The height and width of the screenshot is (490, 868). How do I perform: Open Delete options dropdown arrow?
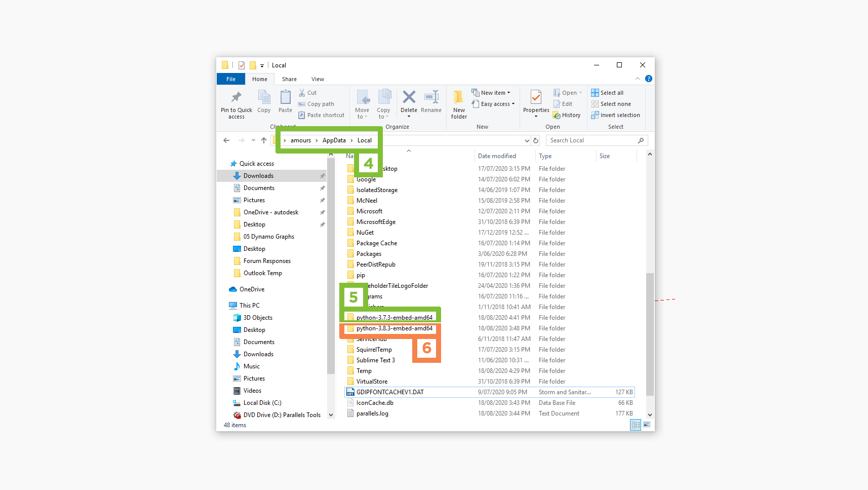pos(409,117)
